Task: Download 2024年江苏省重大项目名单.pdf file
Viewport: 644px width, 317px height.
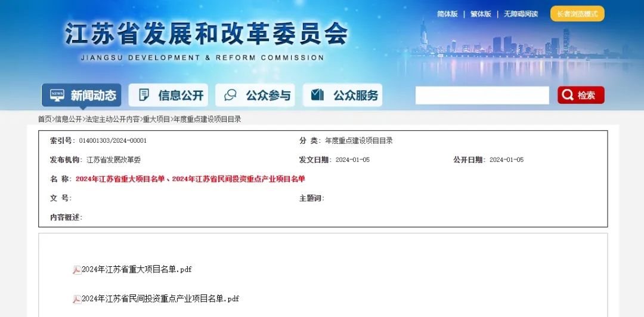Action: click(x=137, y=270)
